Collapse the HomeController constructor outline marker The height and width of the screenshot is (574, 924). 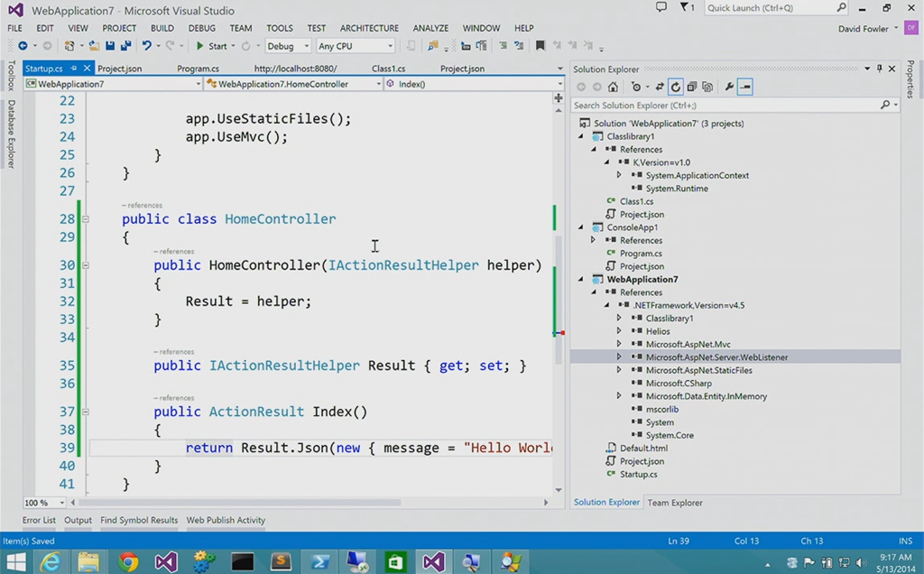tap(86, 265)
